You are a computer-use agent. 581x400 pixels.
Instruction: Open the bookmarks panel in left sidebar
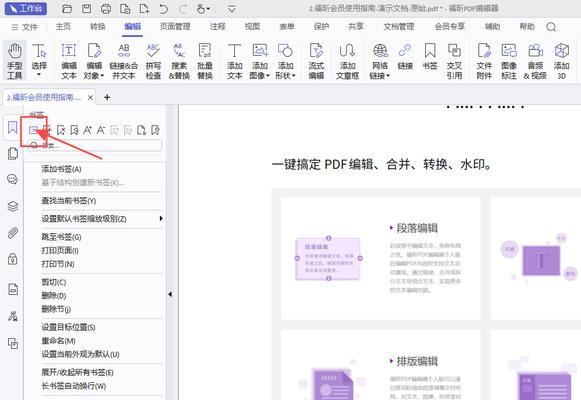13,127
